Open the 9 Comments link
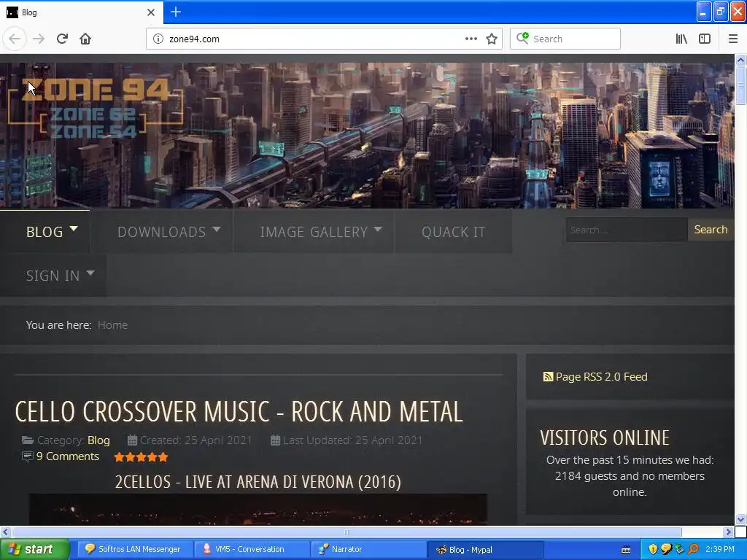The height and width of the screenshot is (560, 747). click(68, 456)
